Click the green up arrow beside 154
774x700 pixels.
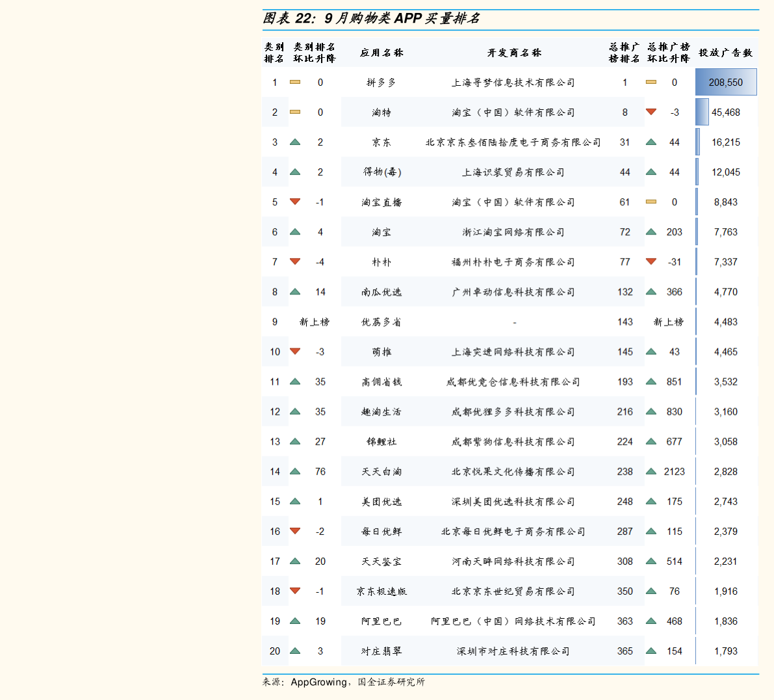(x=651, y=651)
